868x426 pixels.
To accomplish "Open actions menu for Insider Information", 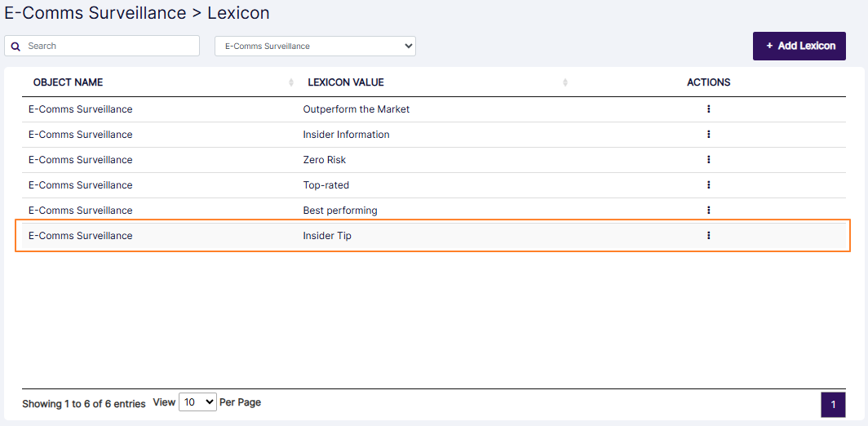I will click(x=709, y=134).
